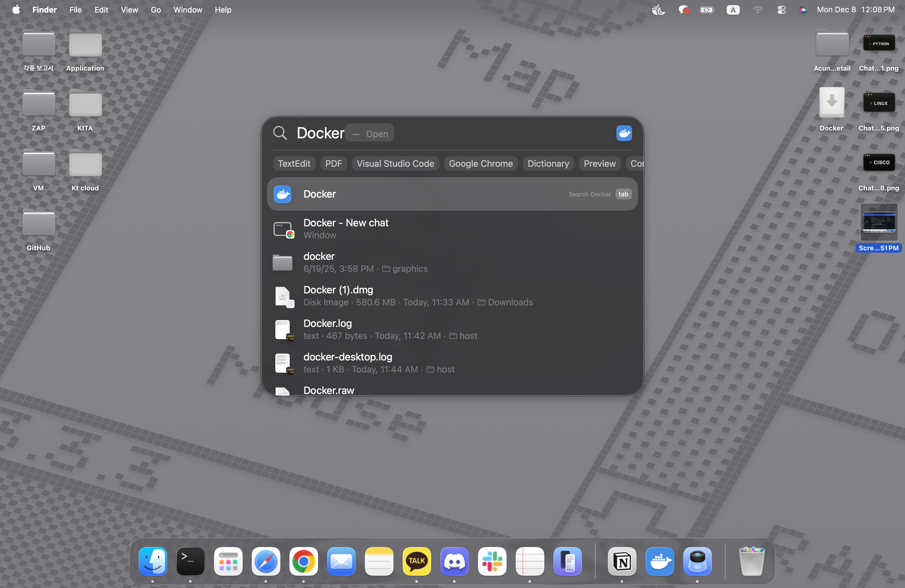Click the KakaoTalk icon in the Dock
905x588 pixels.
pos(417,561)
